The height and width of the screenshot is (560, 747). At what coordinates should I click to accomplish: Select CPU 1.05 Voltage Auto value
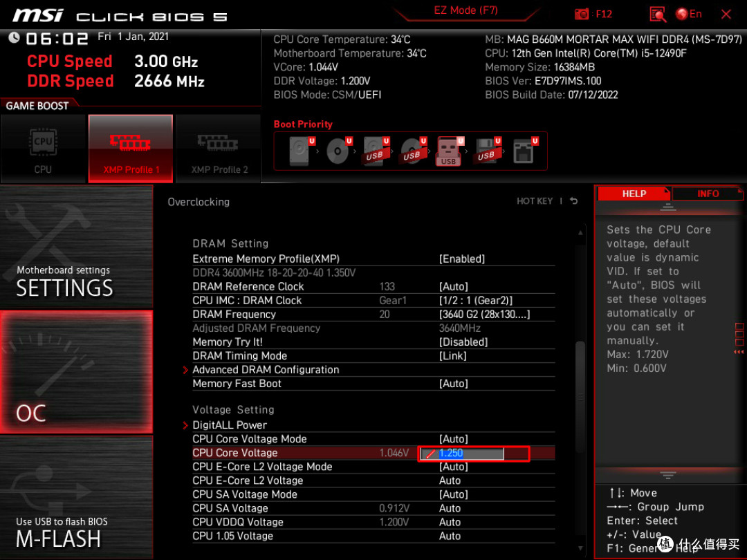[x=450, y=536]
